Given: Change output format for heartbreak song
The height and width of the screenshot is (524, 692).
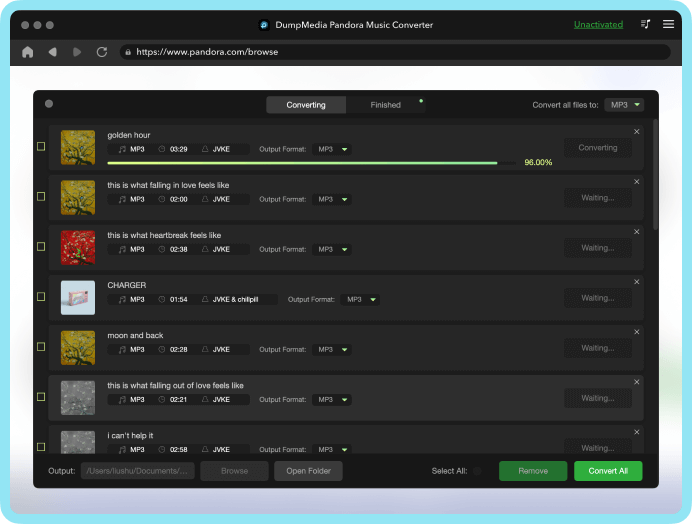Looking at the screenshot, I should tap(331, 249).
